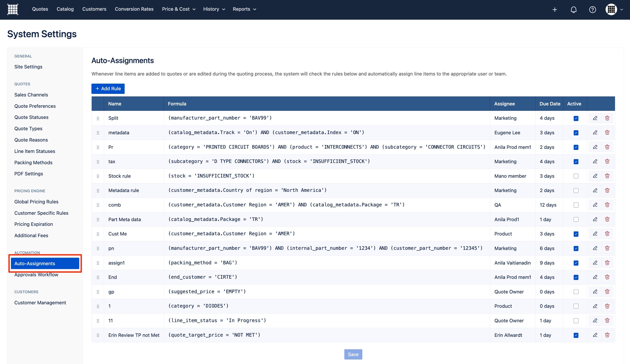Open Conversion Rates in top navigation
630x364 pixels.
pyautogui.click(x=134, y=9)
